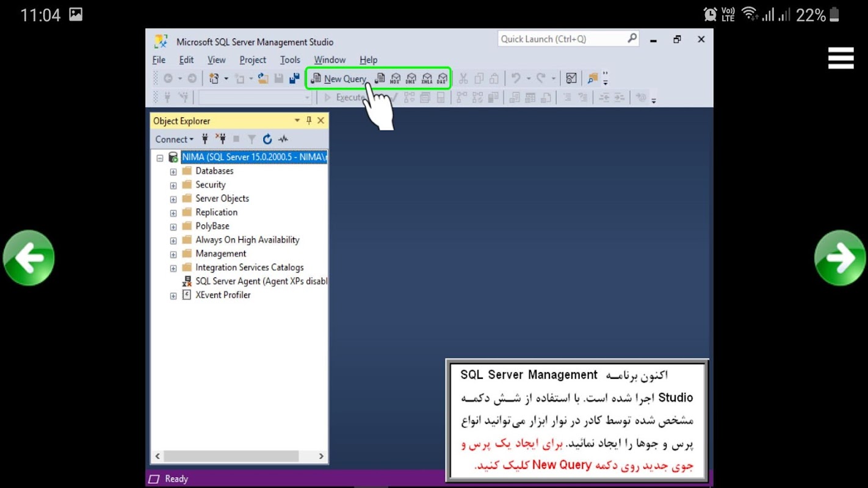Image resolution: width=868 pixels, height=488 pixels.
Task: Click the Increase Indent icon
Action: (x=620, y=98)
